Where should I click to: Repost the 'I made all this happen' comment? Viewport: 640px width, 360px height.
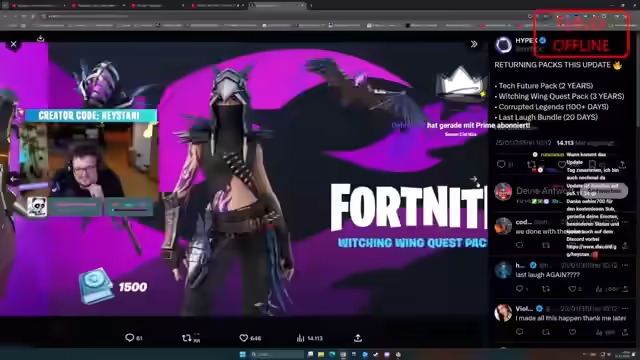point(546,332)
